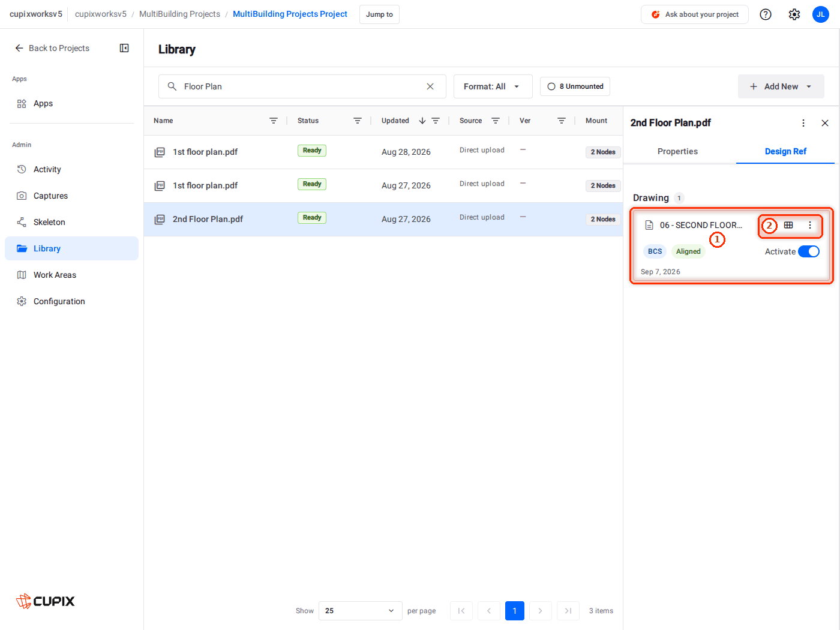The image size is (840, 630).
Task: Click 2 Nodes badge for 2nd Floor Plan.pdf
Action: 603,219
